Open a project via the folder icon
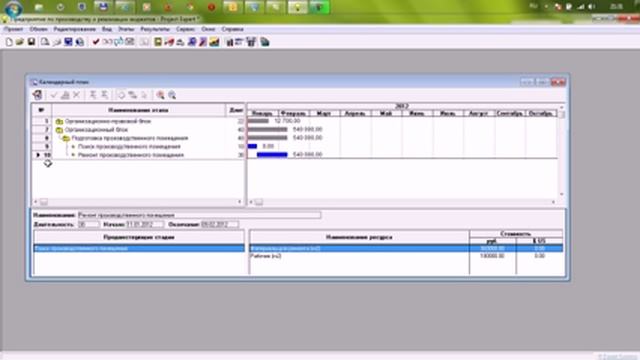 [20, 42]
